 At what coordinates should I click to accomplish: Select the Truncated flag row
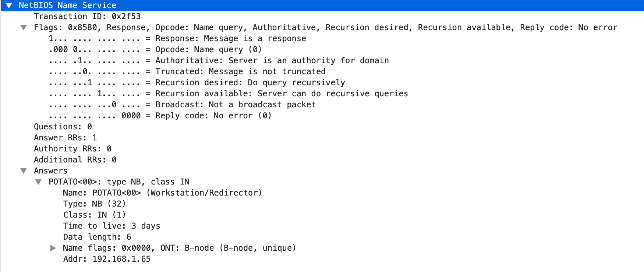click(187, 72)
